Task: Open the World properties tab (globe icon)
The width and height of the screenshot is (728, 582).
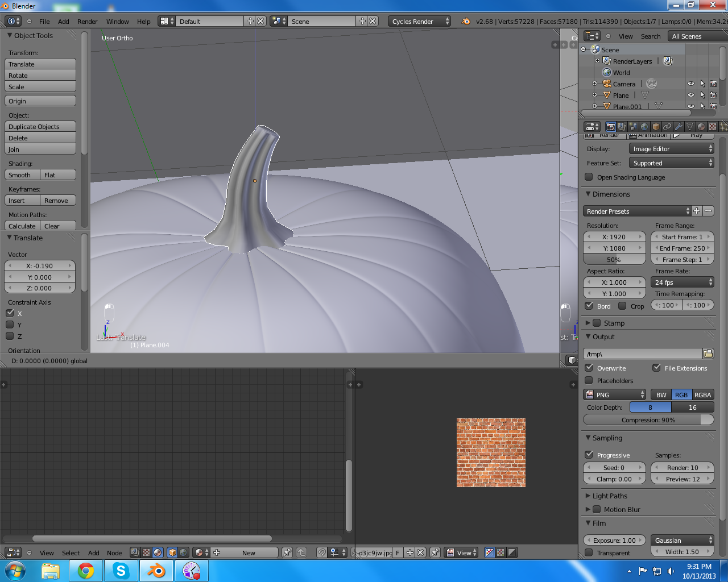Action: pos(644,127)
